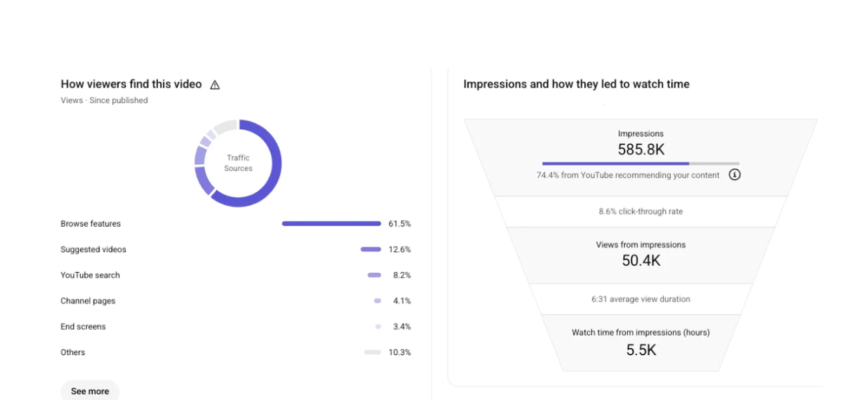
Task: Select the Channel pages traffic source
Action: pyautogui.click(x=88, y=301)
